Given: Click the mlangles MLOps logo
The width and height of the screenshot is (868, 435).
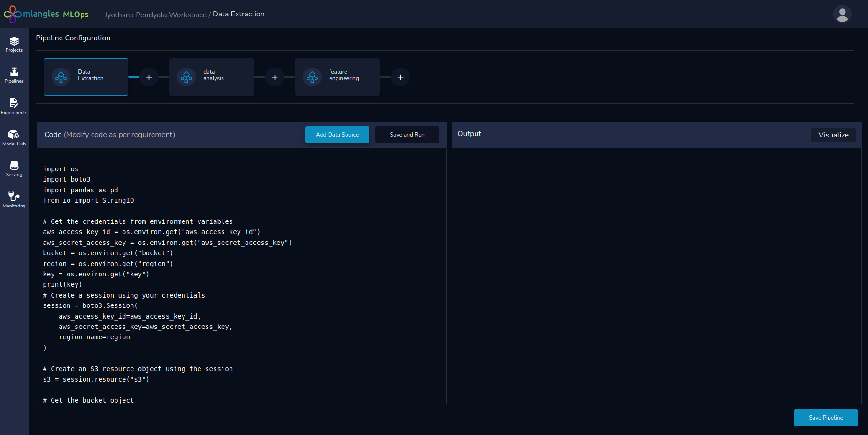Looking at the screenshot, I should click(46, 14).
